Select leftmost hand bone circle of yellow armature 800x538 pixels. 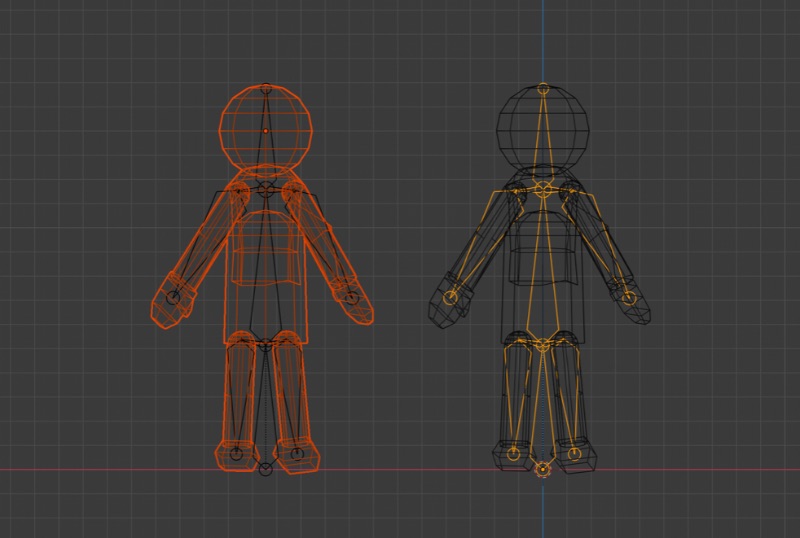(x=451, y=297)
